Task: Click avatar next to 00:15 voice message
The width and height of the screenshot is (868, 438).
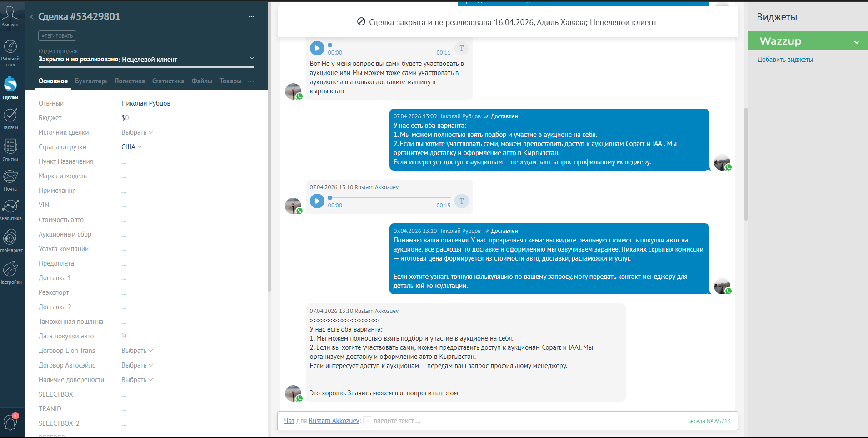Action: click(293, 206)
